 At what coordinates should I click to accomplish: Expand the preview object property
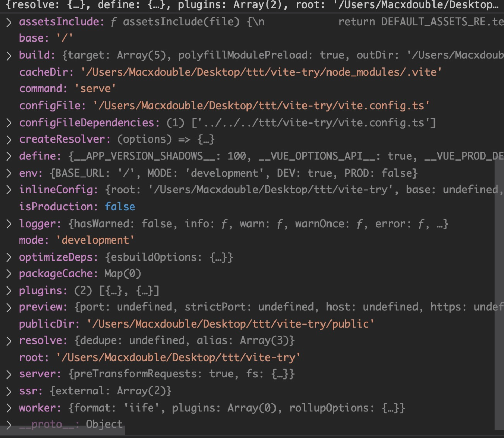(9, 307)
